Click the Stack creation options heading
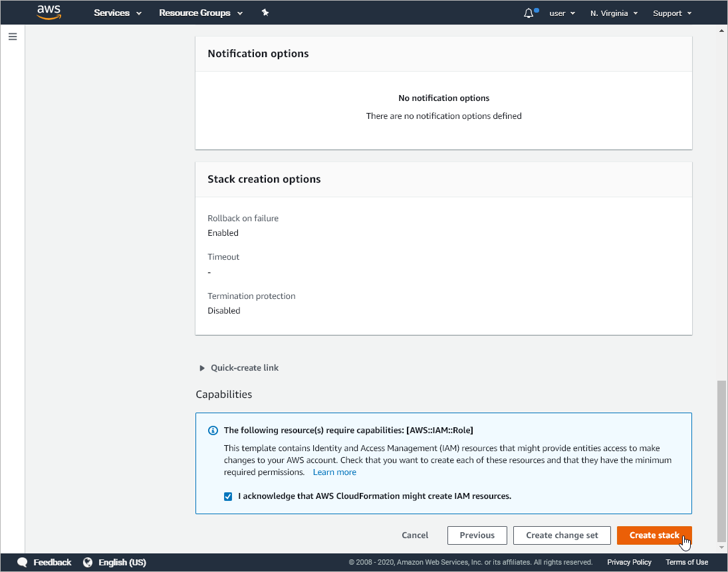The image size is (728, 572). click(x=264, y=179)
